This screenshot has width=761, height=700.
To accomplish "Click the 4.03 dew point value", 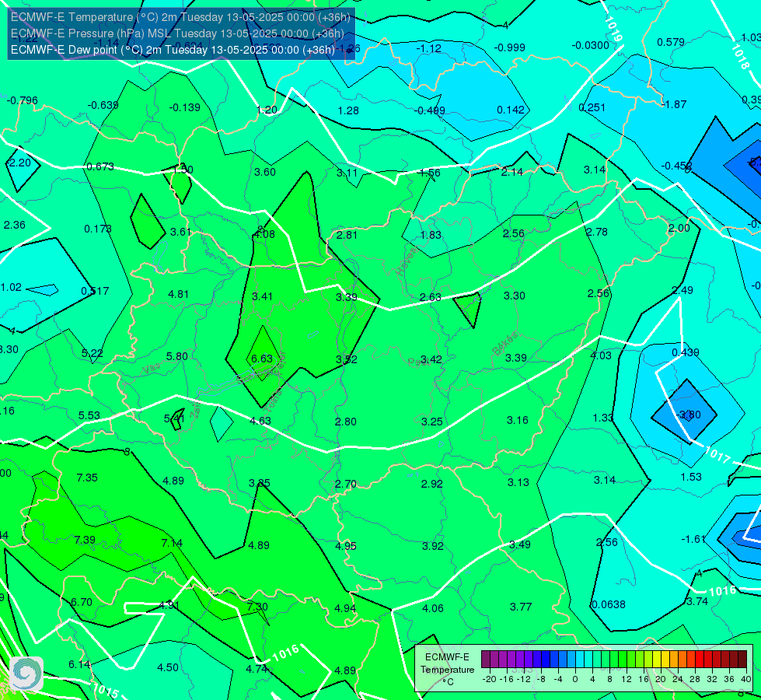I will coord(601,355).
